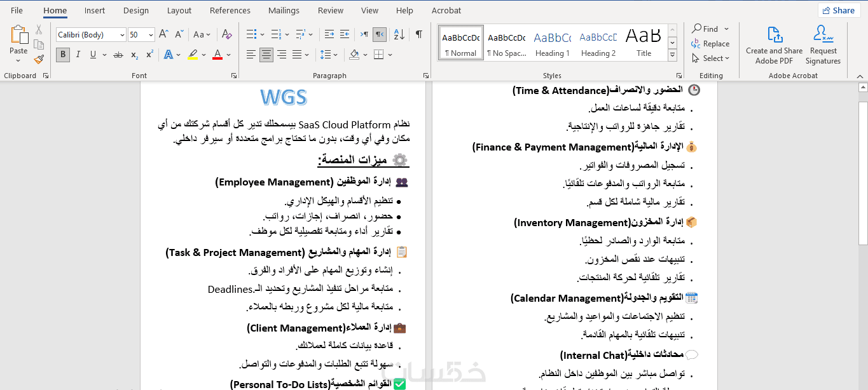Screen dimensions: 868x390
Task: Open the Change Case dropdown
Action: [202, 35]
